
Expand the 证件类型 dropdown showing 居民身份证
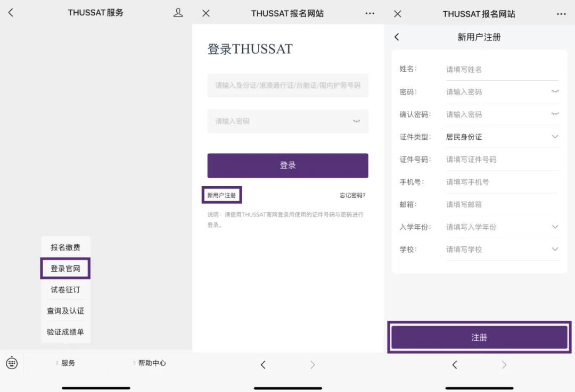(555, 137)
